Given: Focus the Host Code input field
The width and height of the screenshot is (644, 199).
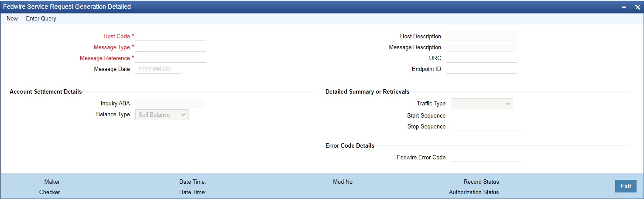Looking at the screenshot, I should pos(171,36).
